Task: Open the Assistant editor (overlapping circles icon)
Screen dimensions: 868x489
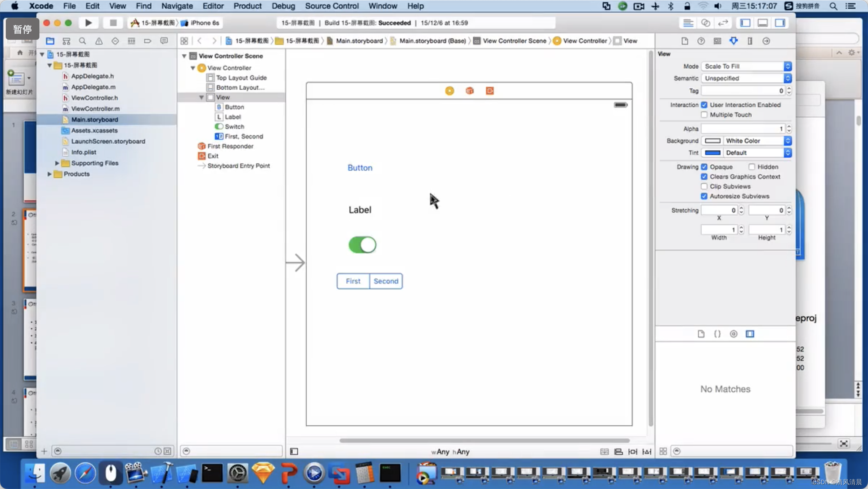Action: [x=705, y=23]
